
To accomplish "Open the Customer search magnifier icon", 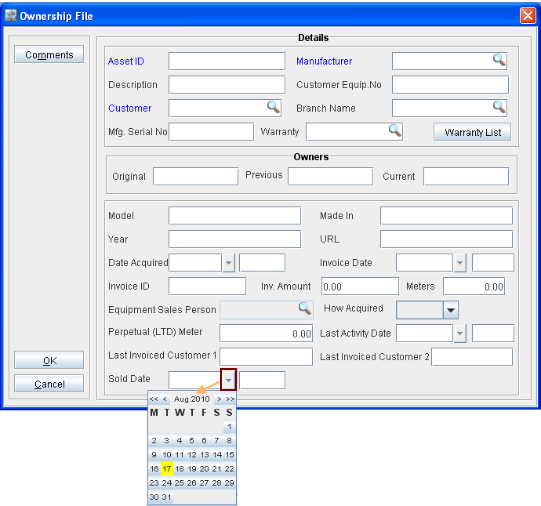I will (x=273, y=107).
